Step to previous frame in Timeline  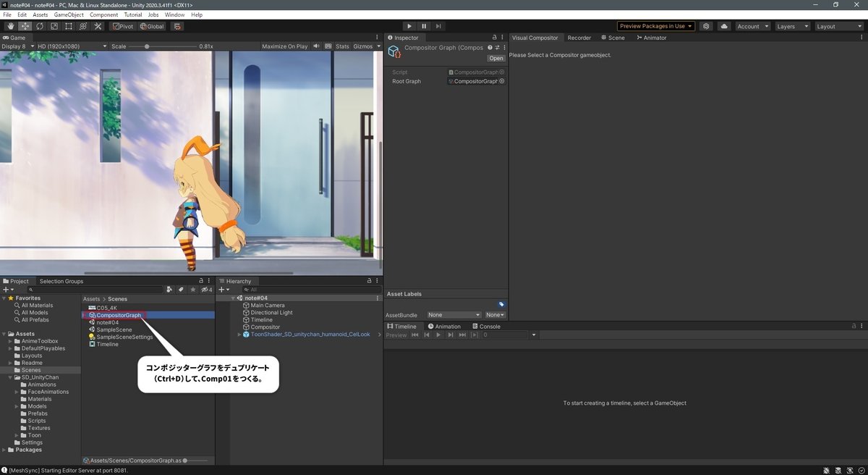(427, 335)
